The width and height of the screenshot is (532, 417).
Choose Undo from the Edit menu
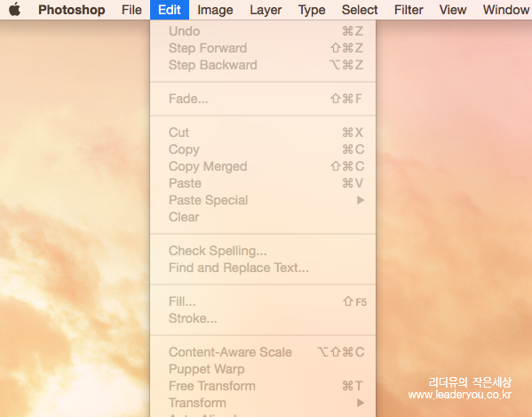click(x=263, y=31)
